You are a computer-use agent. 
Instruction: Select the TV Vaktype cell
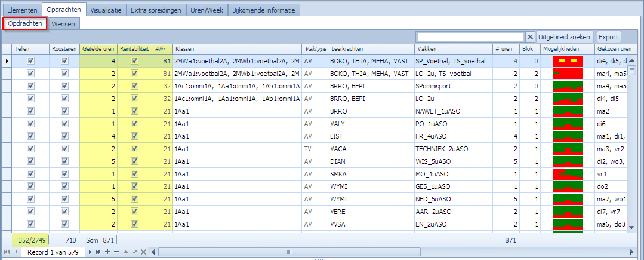(315, 149)
